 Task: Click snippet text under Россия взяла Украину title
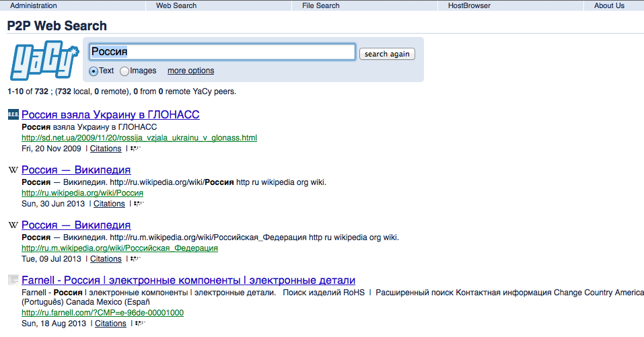coord(89,127)
